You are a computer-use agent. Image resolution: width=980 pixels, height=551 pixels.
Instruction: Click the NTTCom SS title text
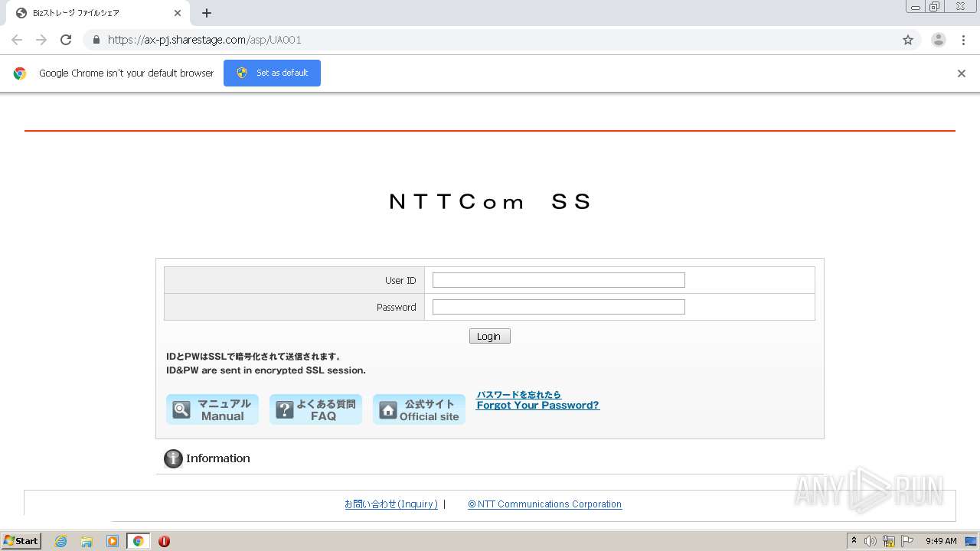[490, 201]
